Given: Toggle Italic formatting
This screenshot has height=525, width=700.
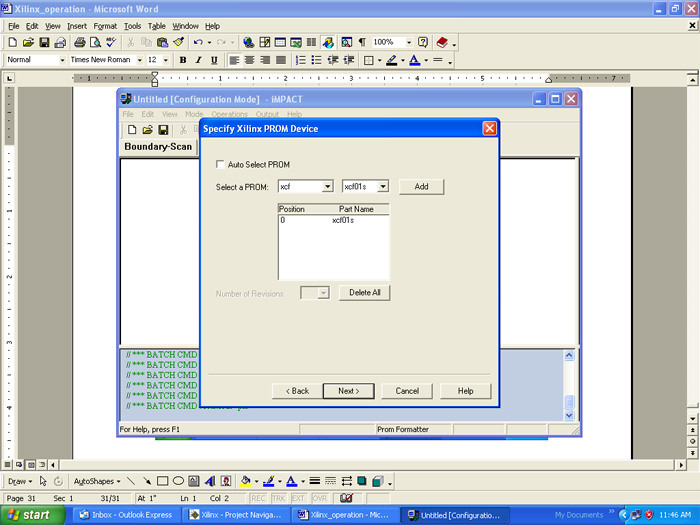Looking at the screenshot, I should coord(198,60).
